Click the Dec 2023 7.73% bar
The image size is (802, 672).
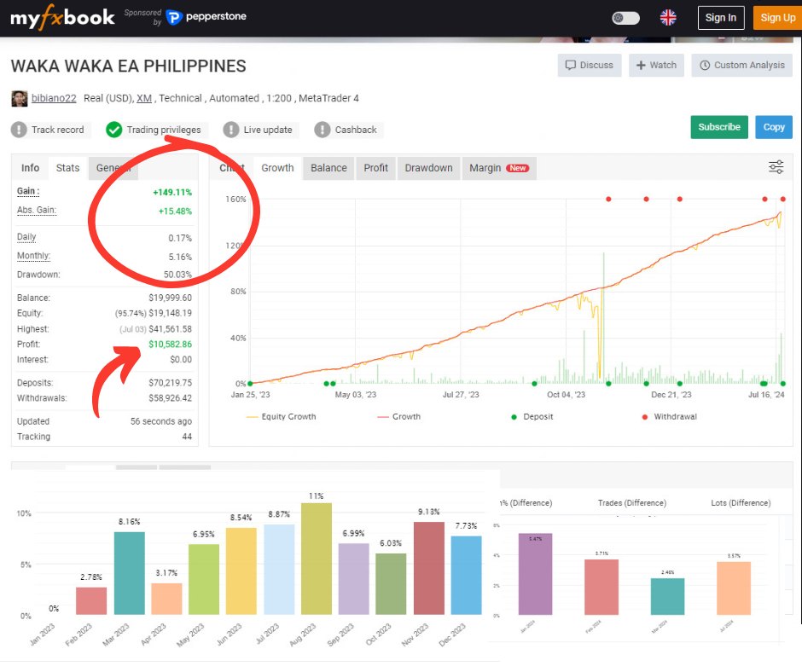(x=466, y=576)
